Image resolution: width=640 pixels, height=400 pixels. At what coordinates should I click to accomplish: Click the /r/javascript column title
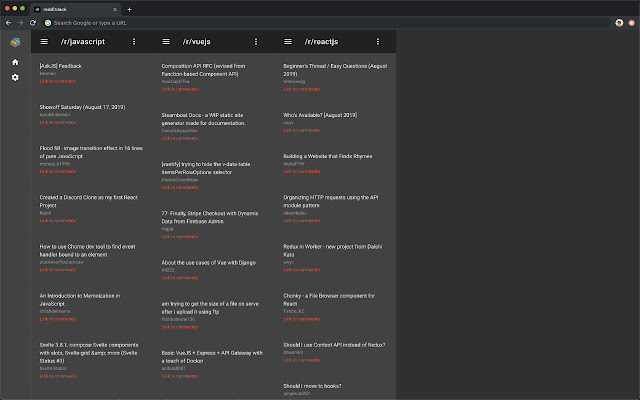pyautogui.click(x=83, y=42)
